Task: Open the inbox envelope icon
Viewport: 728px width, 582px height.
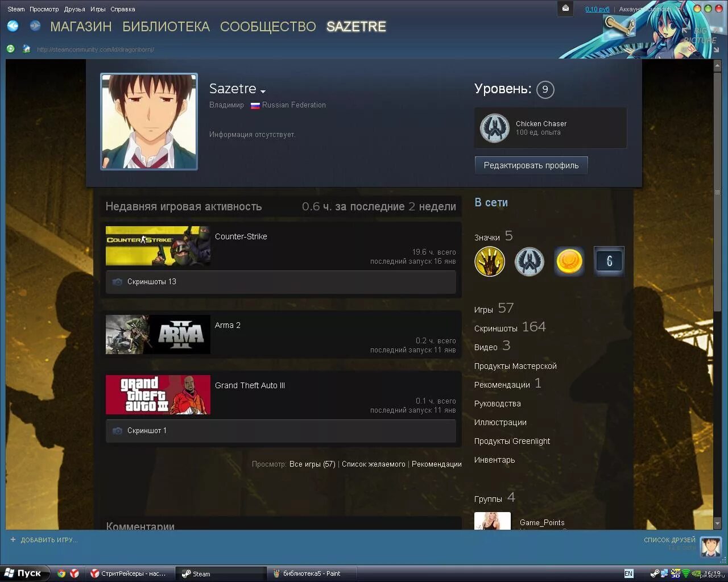Action: [x=565, y=9]
